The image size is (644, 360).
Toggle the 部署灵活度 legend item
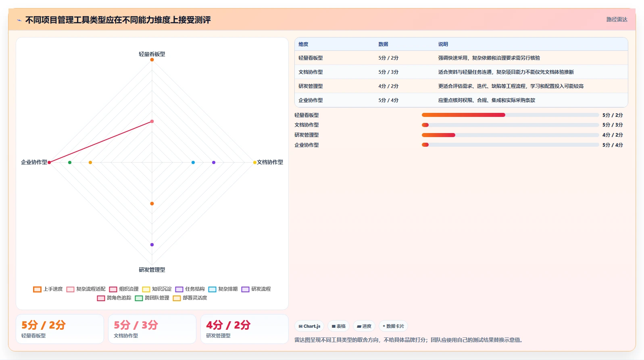click(190, 298)
